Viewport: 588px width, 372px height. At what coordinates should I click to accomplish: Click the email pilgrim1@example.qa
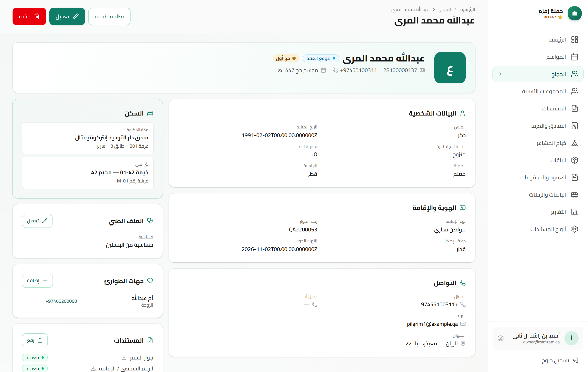432,324
